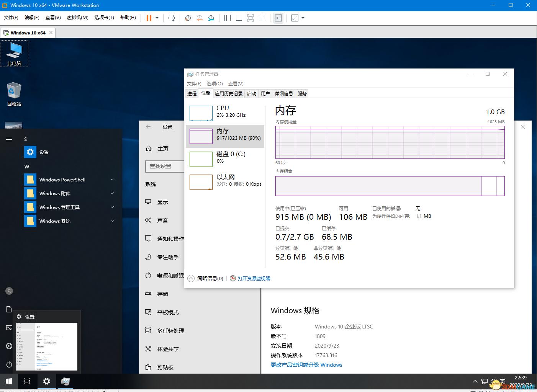Switch to 服务 tab in Task Manager
The image size is (537, 392).
point(302,93)
